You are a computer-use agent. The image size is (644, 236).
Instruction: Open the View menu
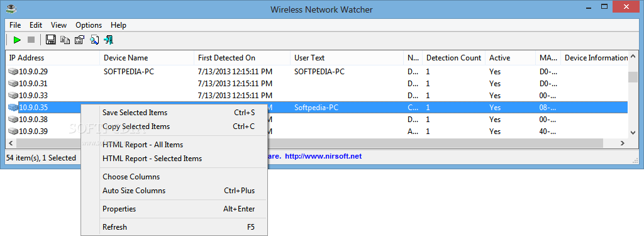pos(58,25)
